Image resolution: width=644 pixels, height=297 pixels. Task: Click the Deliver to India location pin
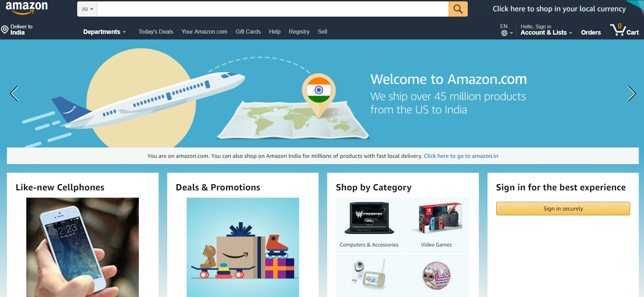pyautogui.click(x=5, y=29)
